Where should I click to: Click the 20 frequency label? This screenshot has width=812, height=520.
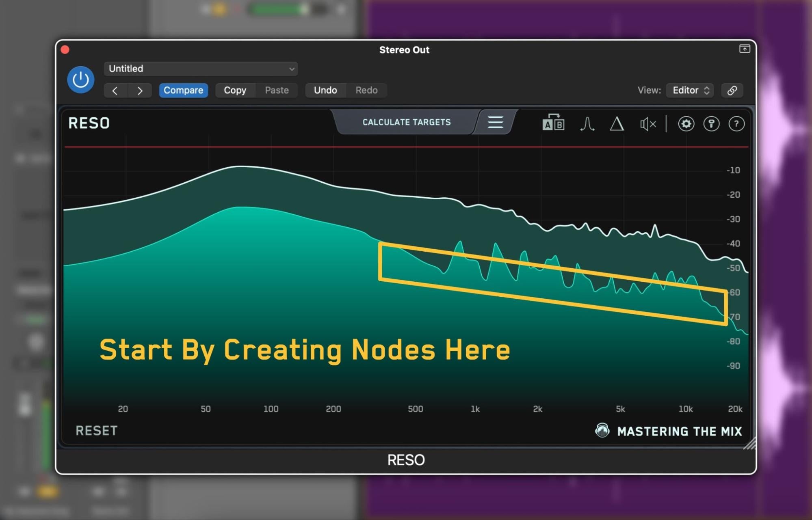(123, 409)
